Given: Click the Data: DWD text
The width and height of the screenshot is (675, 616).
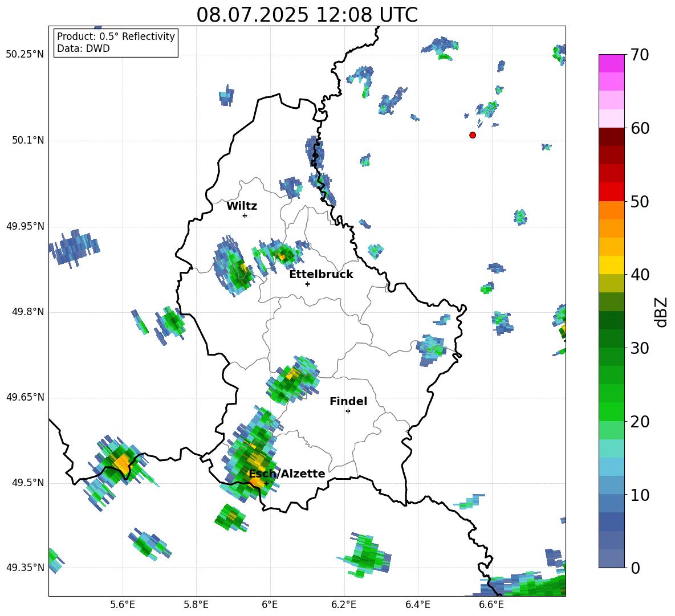Looking at the screenshot, I should tap(83, 48).
